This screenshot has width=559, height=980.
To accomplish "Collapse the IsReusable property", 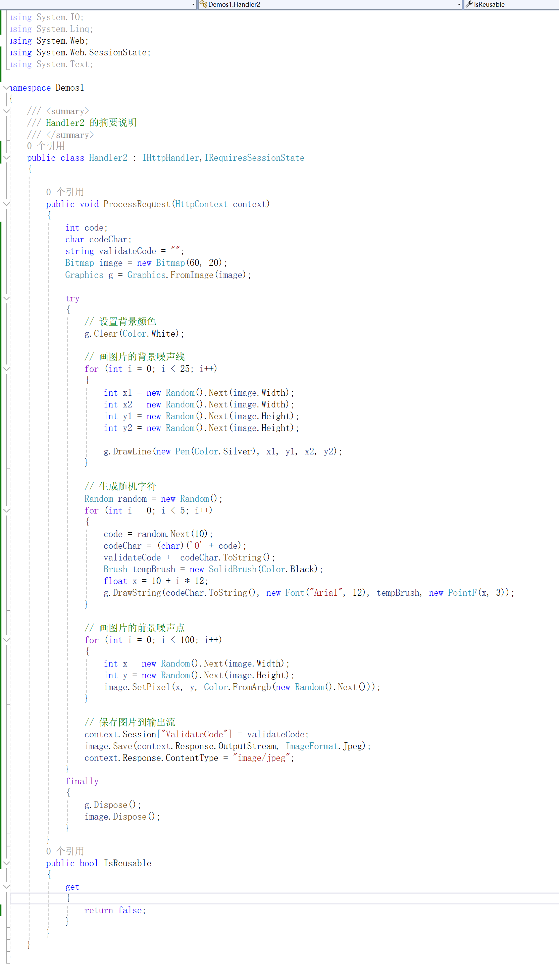I will click(x=6, y=863).
